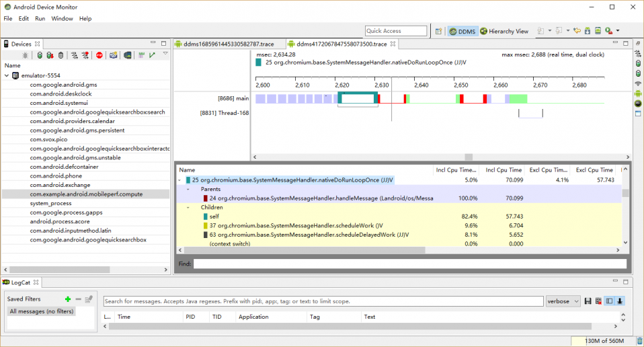Collapse the nativeDoRunLoopOnce row in profile table
Viewport: 644px width, 347px height.
pyautogui.click(x=179, y=180)
